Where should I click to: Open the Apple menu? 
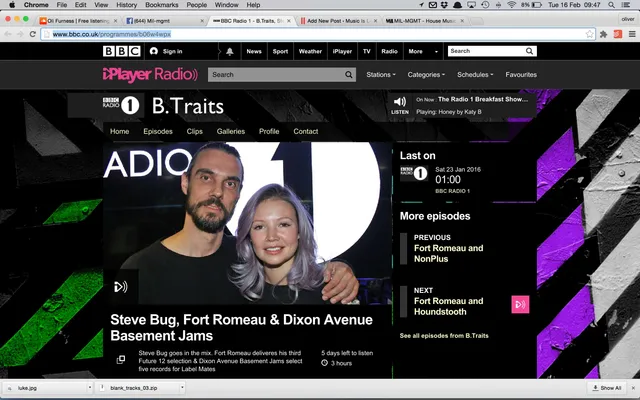[12, 5]
